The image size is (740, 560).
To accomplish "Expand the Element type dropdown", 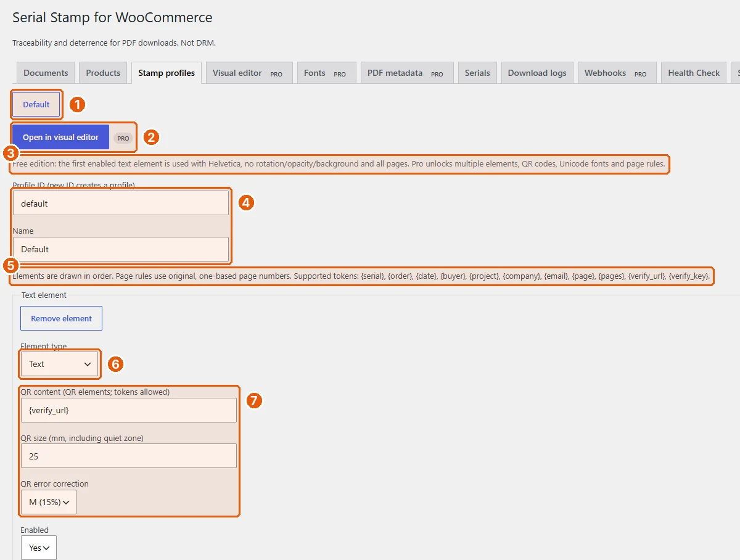I will [x=59, y=364].
